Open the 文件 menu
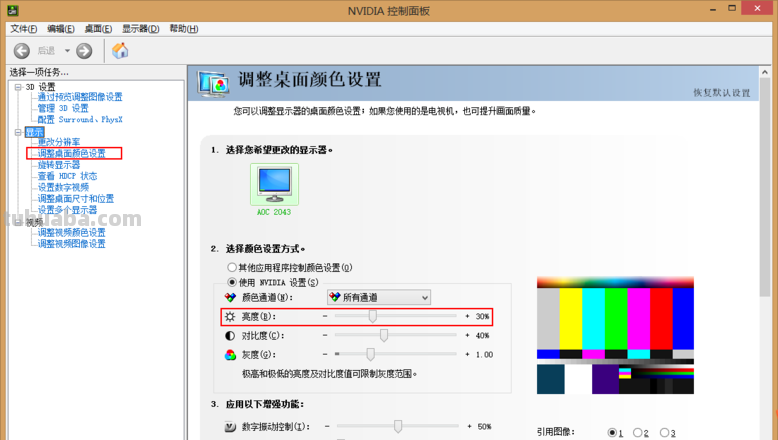 point(24,28)
